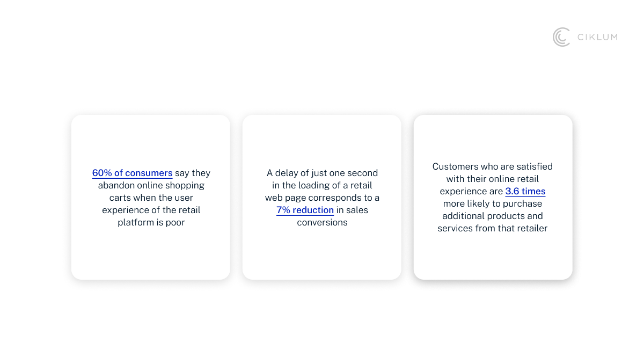
Task: Click the "experience of the retail" line
Action: [x=151, y=210]
